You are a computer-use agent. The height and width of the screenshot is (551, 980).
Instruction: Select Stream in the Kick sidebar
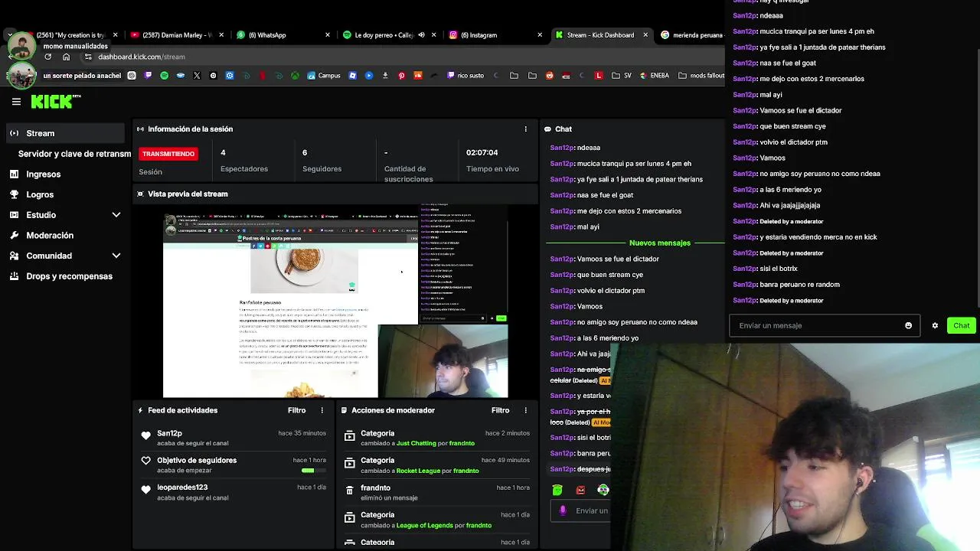tap(64, 133)
